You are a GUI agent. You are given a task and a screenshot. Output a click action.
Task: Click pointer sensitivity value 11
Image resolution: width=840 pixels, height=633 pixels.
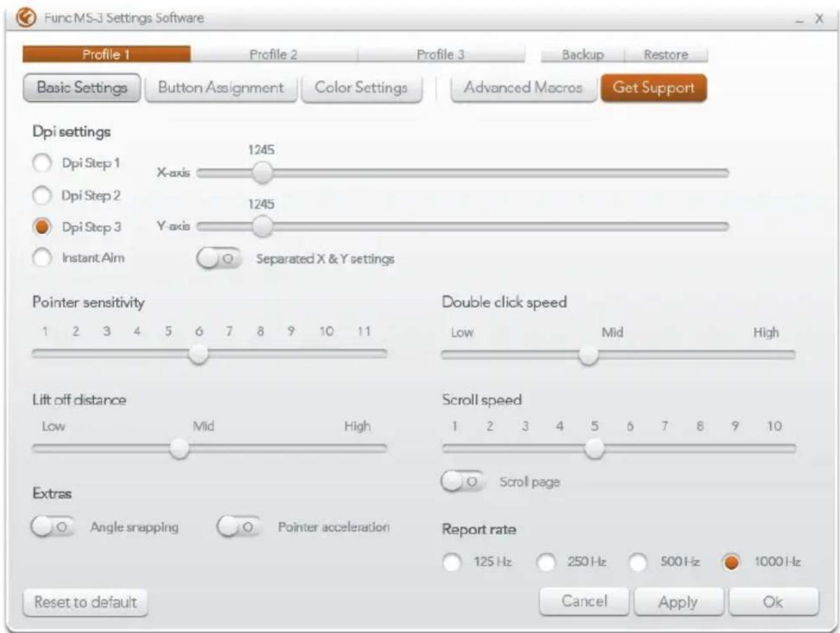pyautogui.click(x=364, y=331)
